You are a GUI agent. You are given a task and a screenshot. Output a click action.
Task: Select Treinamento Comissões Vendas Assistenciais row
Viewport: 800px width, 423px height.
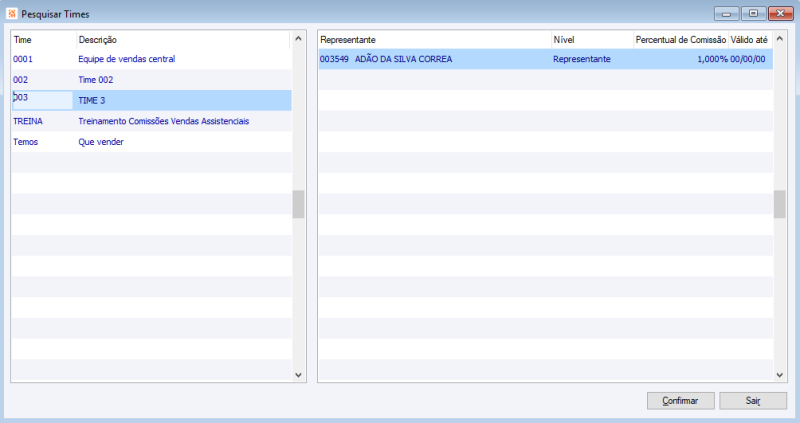(x=152, y=121)
